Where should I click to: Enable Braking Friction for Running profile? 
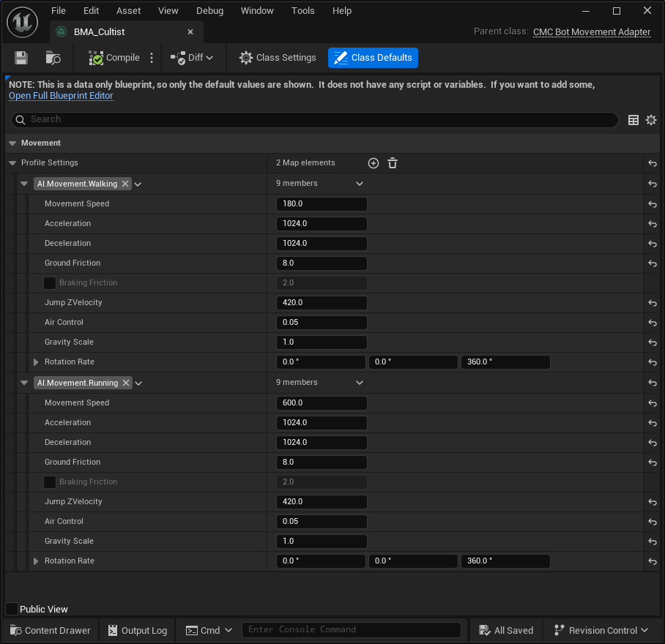pos(49,482)
